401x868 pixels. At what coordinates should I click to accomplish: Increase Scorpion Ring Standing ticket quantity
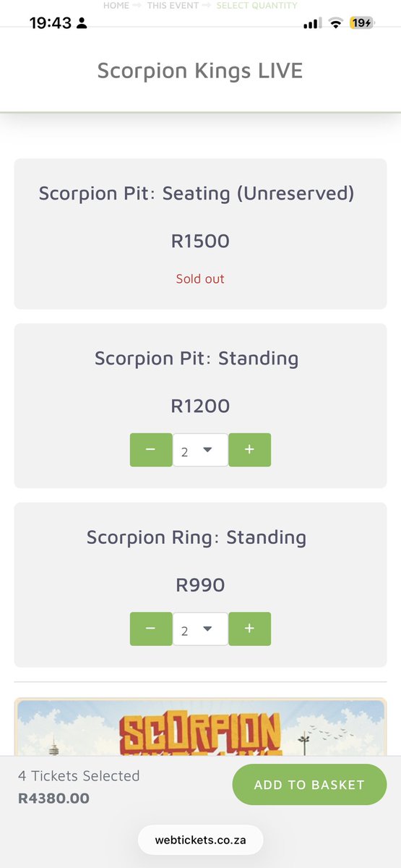(249, 629)
